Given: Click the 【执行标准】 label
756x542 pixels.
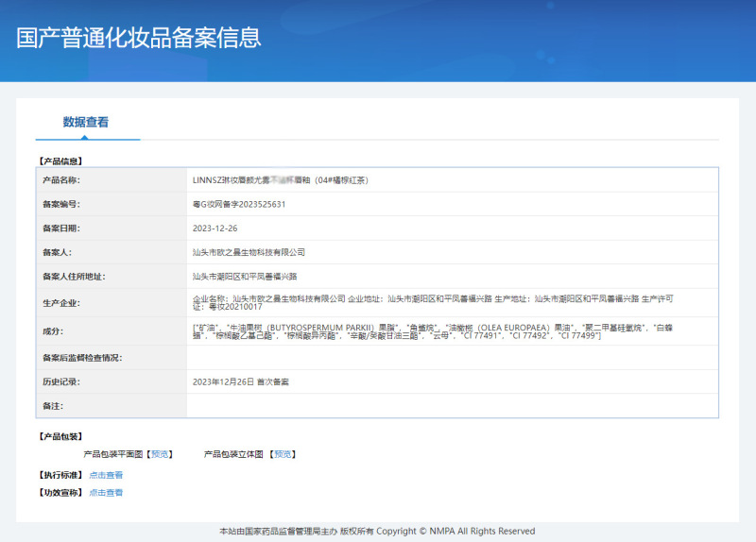Looking at the screenshot, I should (x=60, y=475).
